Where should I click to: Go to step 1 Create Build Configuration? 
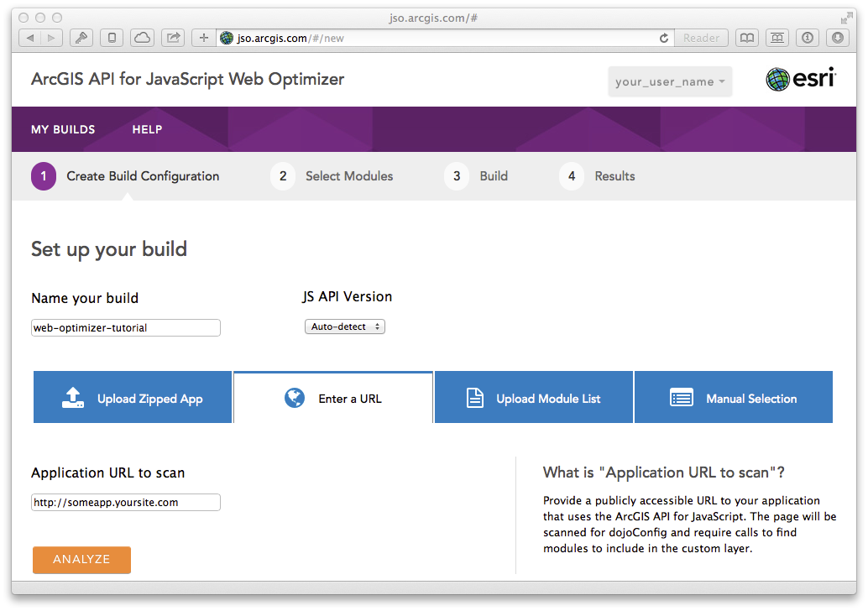(125, 176)
